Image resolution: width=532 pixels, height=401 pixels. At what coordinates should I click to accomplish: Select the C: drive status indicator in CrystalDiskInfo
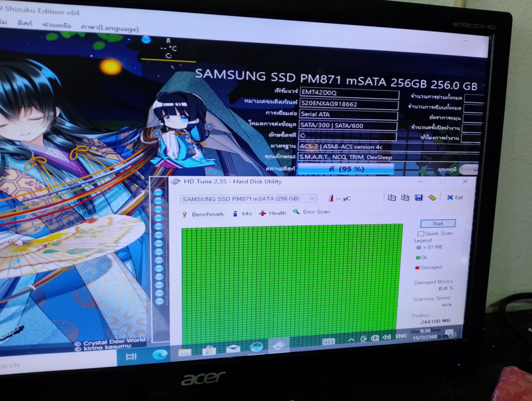click(x=168, y=48)
